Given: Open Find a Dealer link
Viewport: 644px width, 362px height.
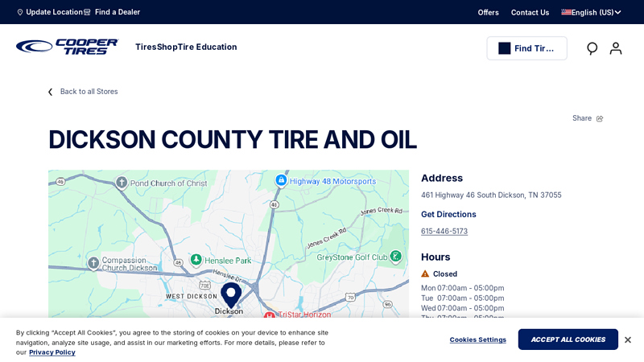Looking at the screenshot, I should [118, 12].
